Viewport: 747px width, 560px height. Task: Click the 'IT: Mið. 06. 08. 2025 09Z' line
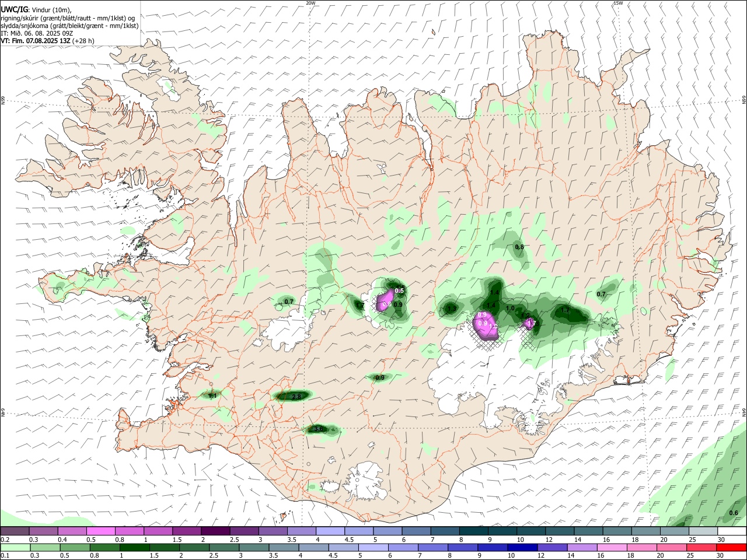pos(36,33)
